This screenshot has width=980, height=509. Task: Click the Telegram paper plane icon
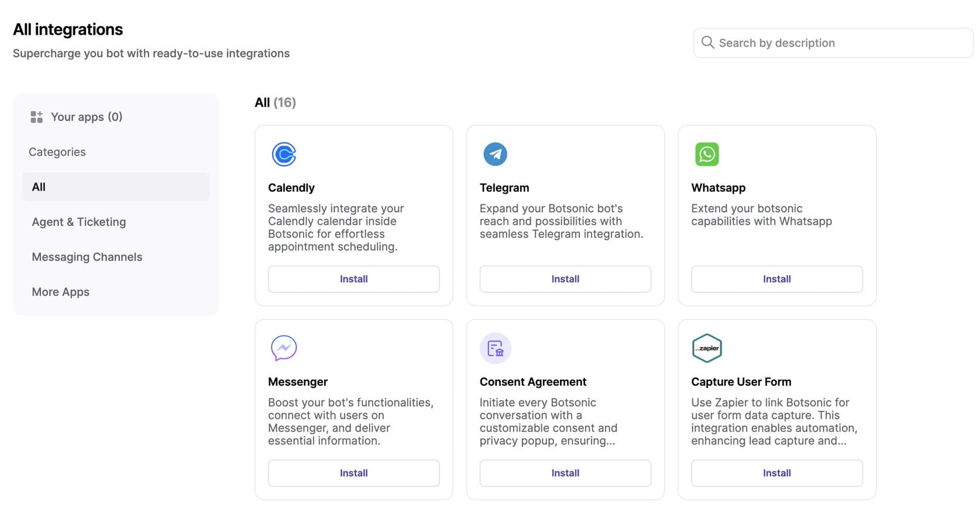[x=495, y=154]
